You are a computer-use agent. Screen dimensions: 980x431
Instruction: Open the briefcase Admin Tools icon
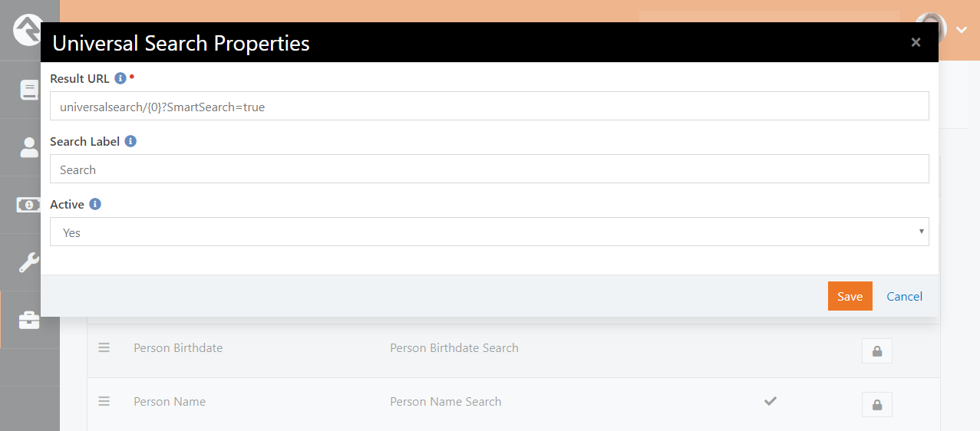click(x=29, y=320)
